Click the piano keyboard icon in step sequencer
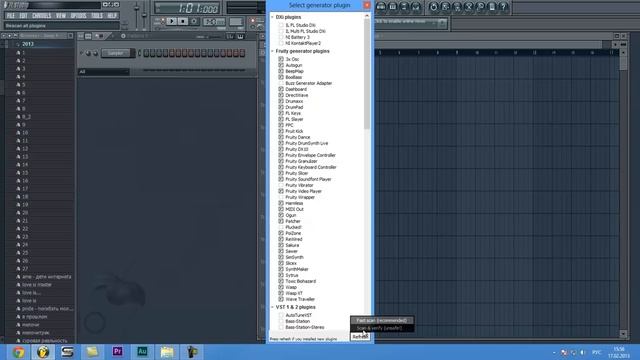 coord(240,36)
